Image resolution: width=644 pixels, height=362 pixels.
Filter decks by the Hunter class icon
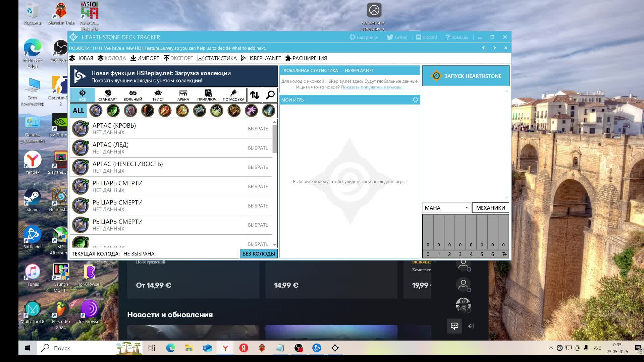click(148, 111)
